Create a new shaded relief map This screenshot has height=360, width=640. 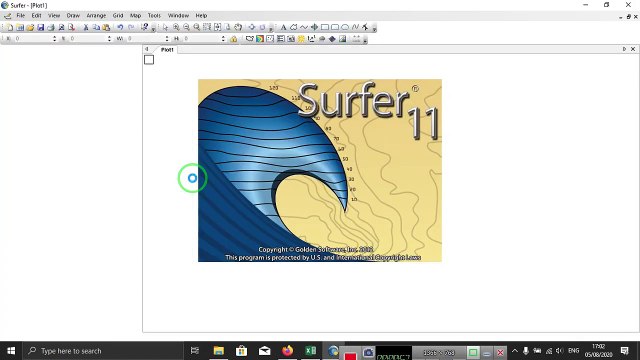301,39
